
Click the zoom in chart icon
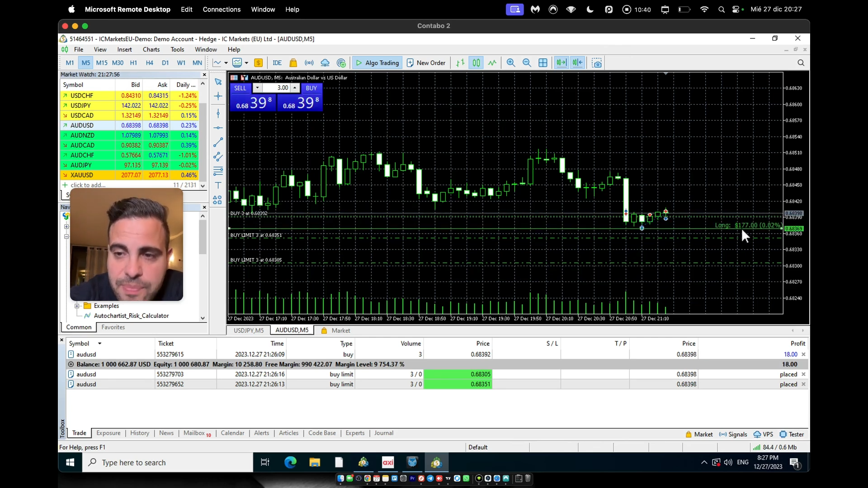point(511,63)
